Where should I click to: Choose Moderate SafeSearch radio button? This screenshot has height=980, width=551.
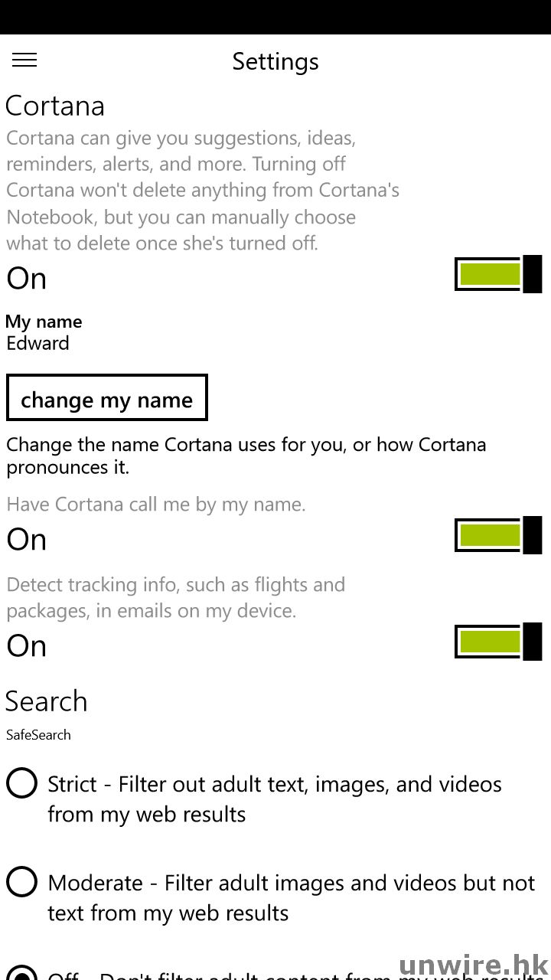pos(21,882)
